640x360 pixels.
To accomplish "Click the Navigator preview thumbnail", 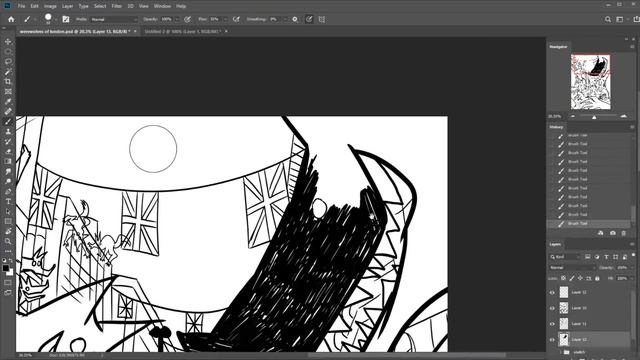I will click(x=591, y=82).
